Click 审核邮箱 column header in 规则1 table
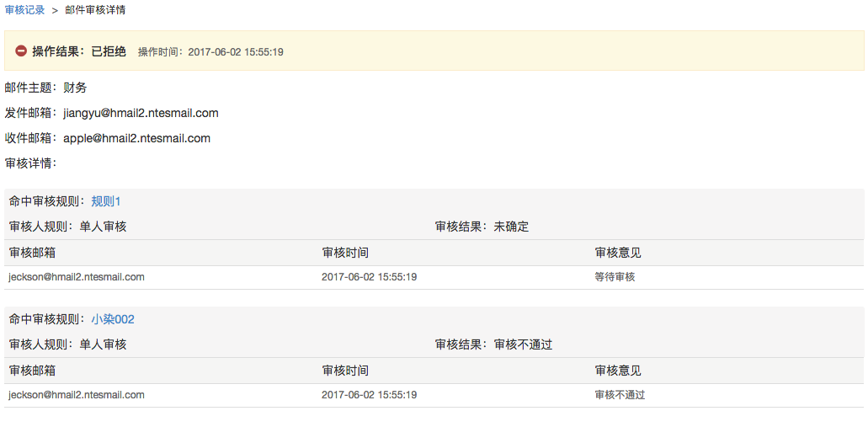868x427 pixels. tap(32, 253)
